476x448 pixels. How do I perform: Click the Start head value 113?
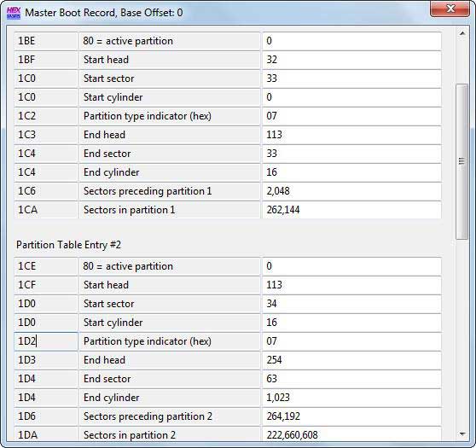point(351,285)
